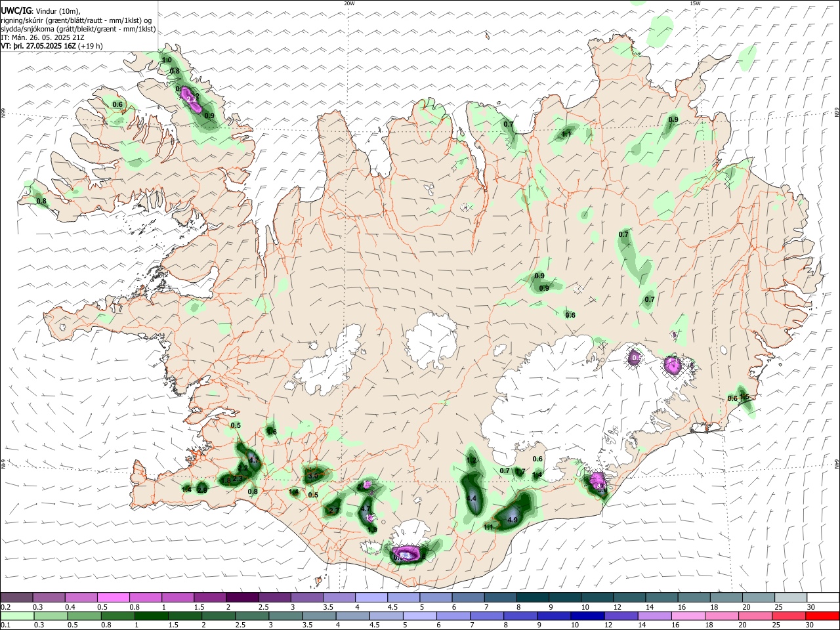Select the pale pink swatch labeled 16 in green legend
Screen dimensions: 840x630
click(688, 616)
